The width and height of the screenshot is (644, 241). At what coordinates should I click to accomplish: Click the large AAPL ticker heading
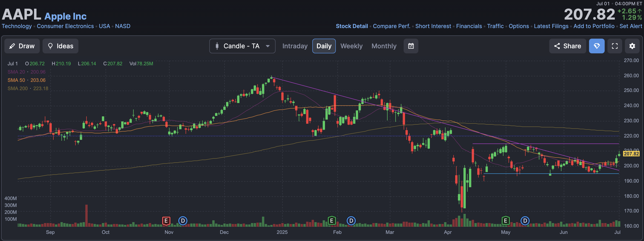(x=21, y=14)
